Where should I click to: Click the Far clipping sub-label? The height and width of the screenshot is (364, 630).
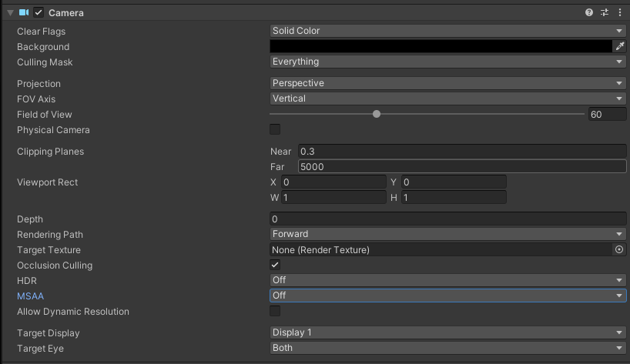pos(277,166)
